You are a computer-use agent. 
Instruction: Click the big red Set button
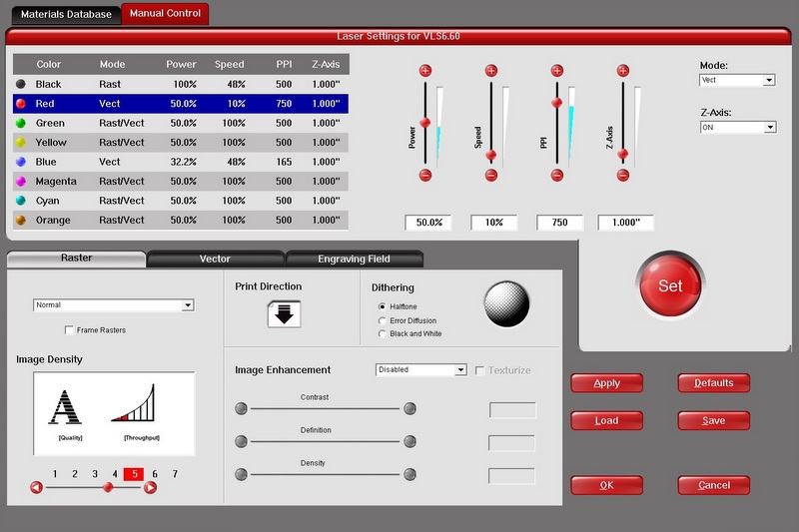pos(670,285)
